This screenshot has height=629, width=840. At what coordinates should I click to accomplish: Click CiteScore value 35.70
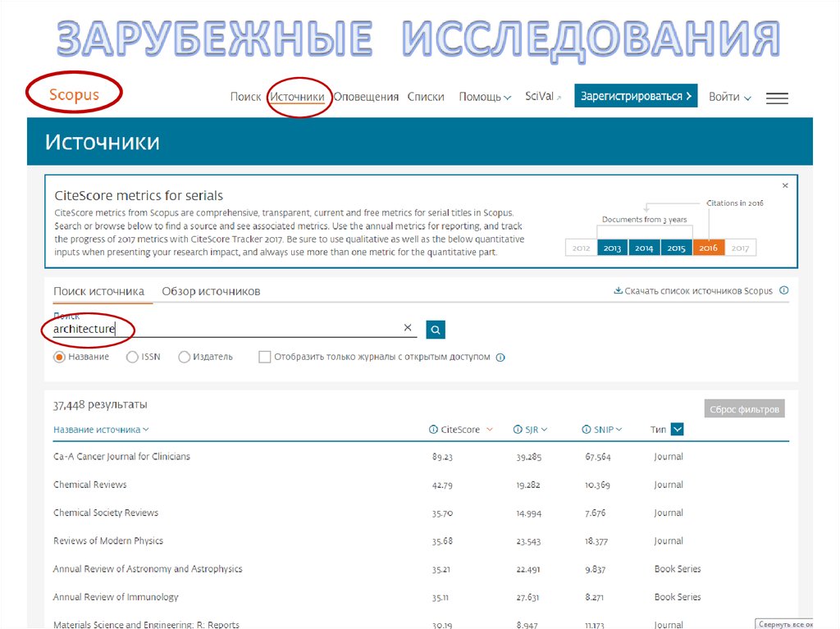pos(442,513)
